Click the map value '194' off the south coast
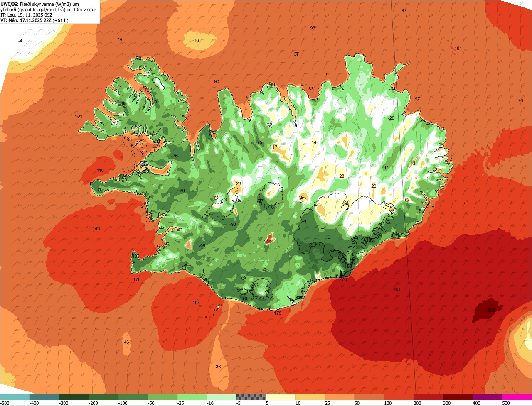The image size is (532, 406). click(x=196, y=303)
